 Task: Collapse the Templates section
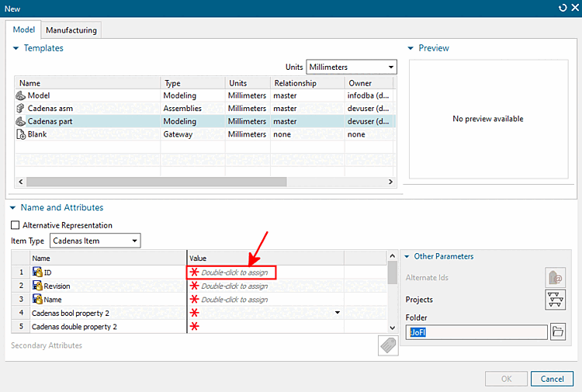coord(16,48)
